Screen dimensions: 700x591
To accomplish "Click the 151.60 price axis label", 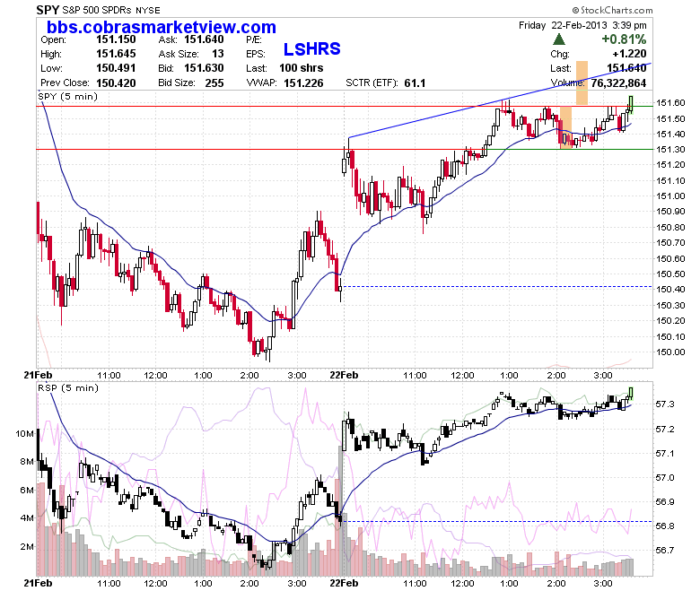I will coord(670,103).
